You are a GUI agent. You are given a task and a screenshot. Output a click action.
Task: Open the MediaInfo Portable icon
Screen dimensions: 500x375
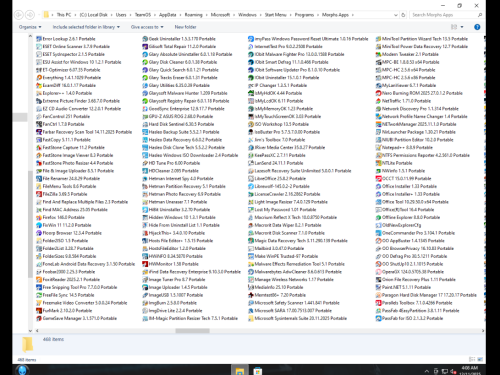[251, 287]
